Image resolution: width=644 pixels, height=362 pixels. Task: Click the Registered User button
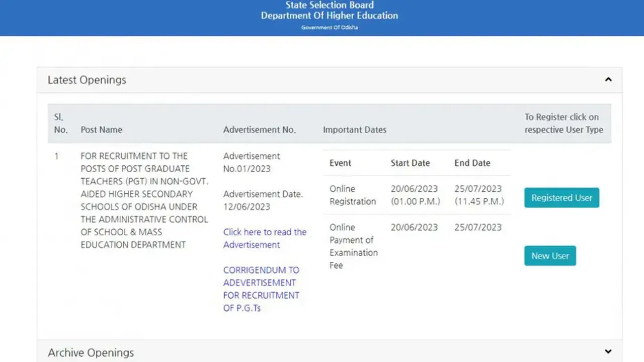561,197
